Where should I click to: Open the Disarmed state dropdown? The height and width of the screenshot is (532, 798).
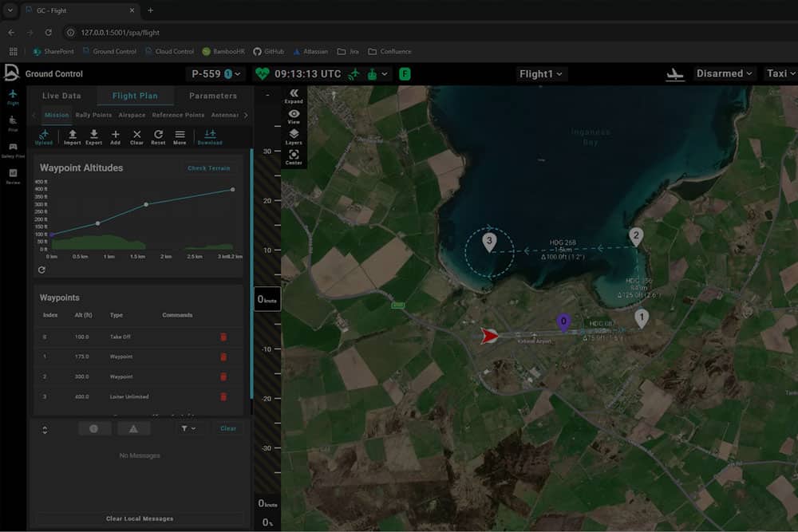tap(725, 73)
